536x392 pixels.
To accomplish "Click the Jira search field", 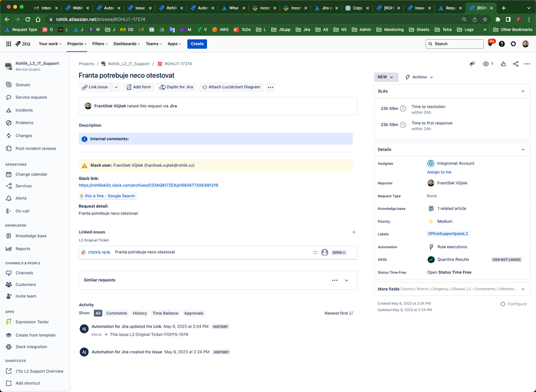I will coord(454,44).
